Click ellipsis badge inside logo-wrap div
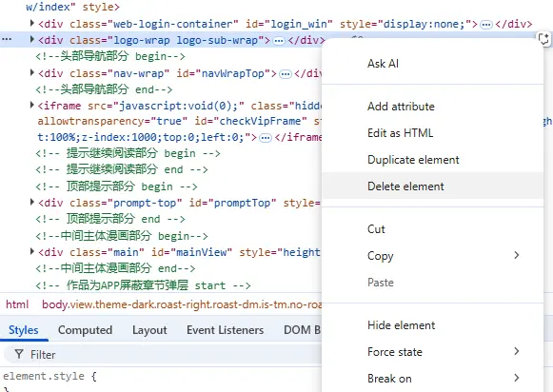Image resolution: width=553 pixels, height=392 pixels. [x=279, y=41]
